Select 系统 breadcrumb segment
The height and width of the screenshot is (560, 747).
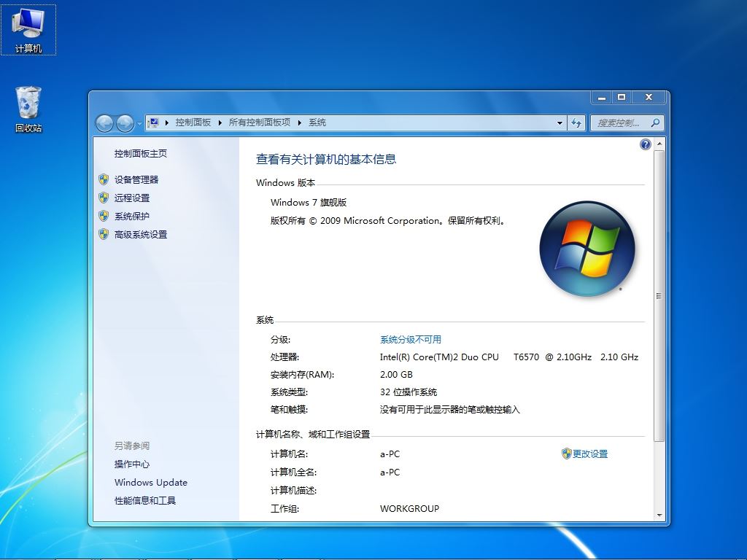coord(317,122)
